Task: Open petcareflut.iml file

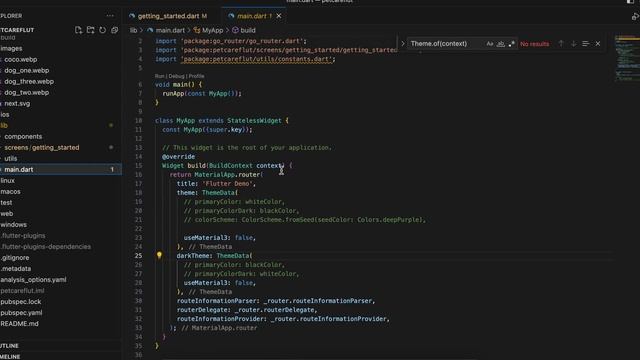Action: coord(22,291)
